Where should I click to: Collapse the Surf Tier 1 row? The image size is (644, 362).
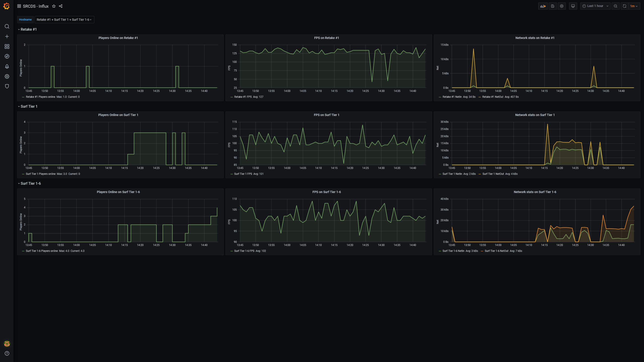tap(29, 107)
